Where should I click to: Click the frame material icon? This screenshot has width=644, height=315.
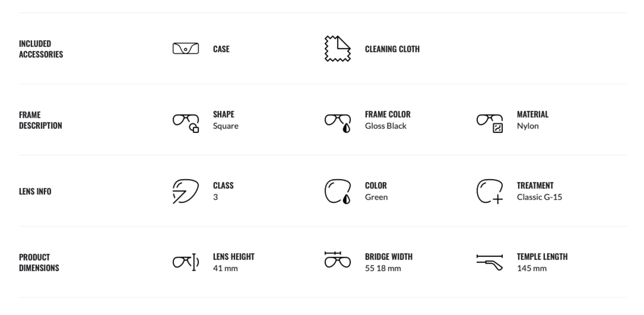click(490, 123)
